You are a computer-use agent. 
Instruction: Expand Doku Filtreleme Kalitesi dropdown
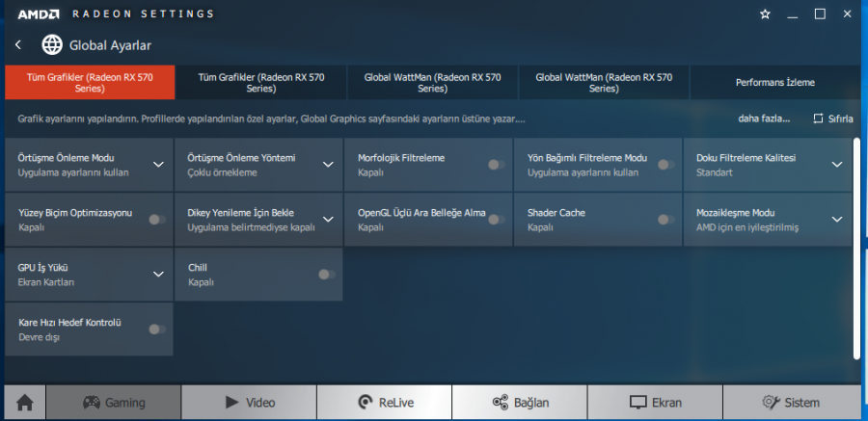coord(837,165)
